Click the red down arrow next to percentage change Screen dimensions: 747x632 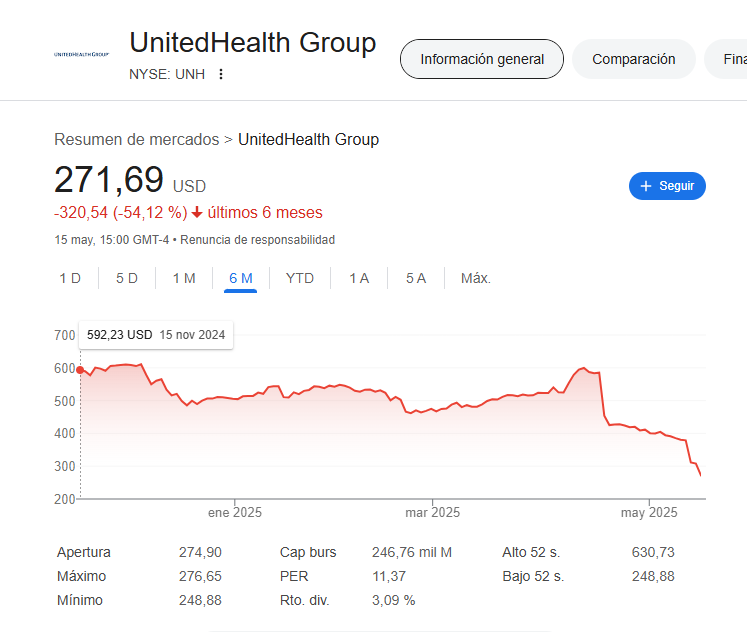click(x=197, y=212)
